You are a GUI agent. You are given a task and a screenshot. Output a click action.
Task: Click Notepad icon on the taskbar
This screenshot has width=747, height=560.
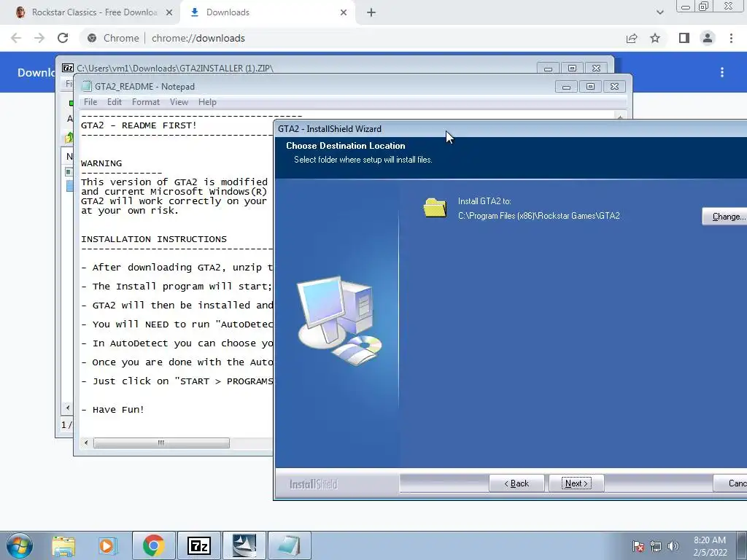[289, 545]
